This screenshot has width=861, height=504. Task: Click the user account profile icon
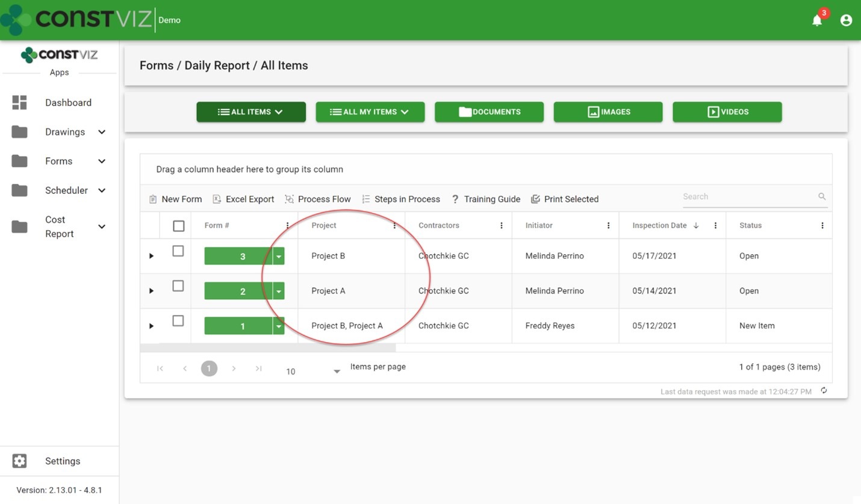tap(846, 20)
